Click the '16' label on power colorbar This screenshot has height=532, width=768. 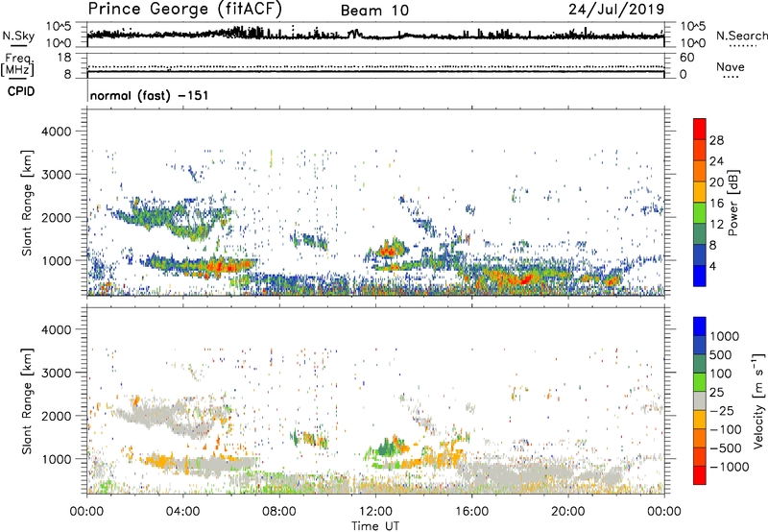(716, 204)
